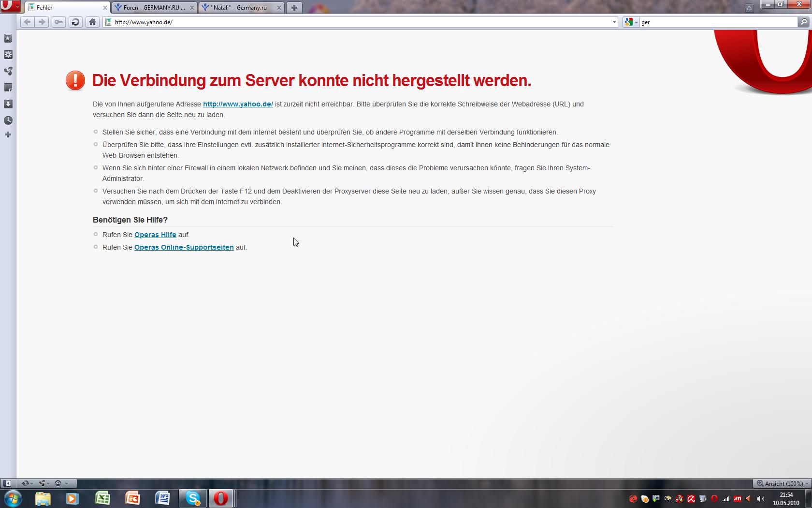
Task: Close the Fehler tab
Action: click(x=105, y=8)
